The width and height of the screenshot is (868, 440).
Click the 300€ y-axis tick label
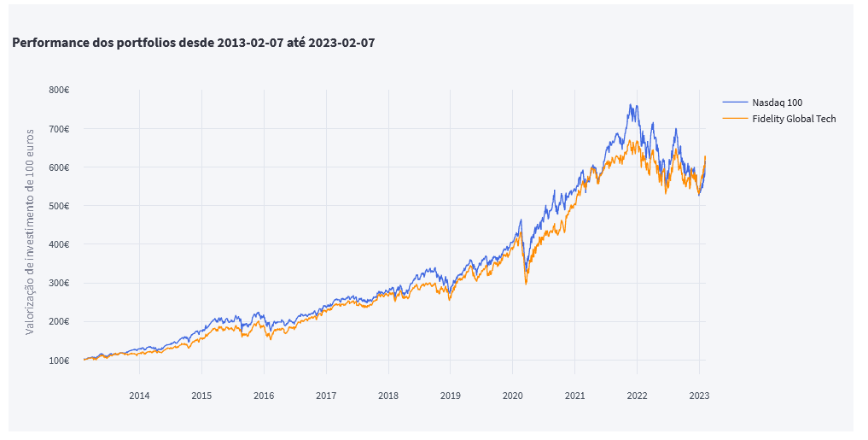(59, 283)
